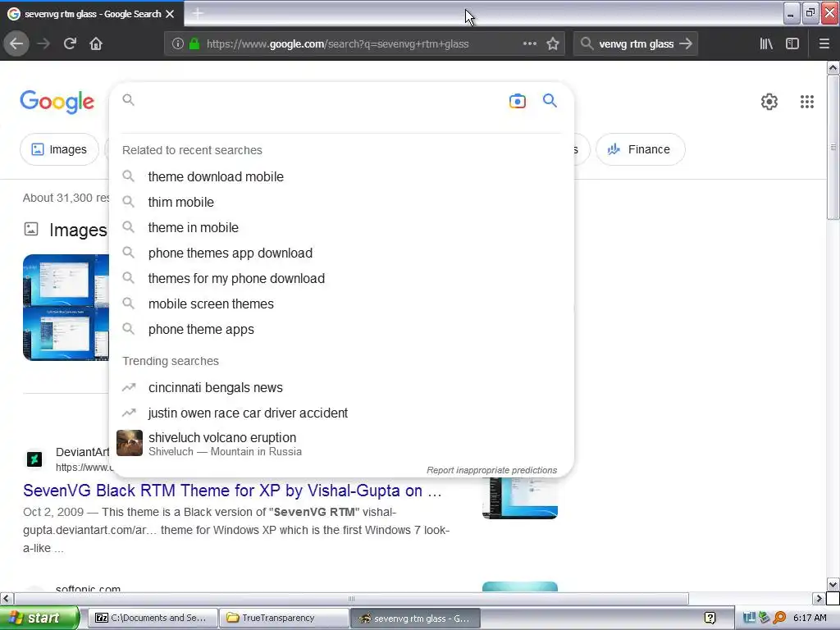Choose suggestion theme download mobile
Viewport: 840px width, 630px height.
[216, 177]
